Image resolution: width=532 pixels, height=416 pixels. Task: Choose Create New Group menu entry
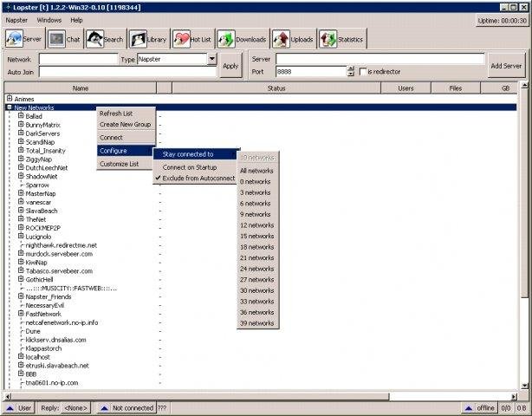pos(126,125)
